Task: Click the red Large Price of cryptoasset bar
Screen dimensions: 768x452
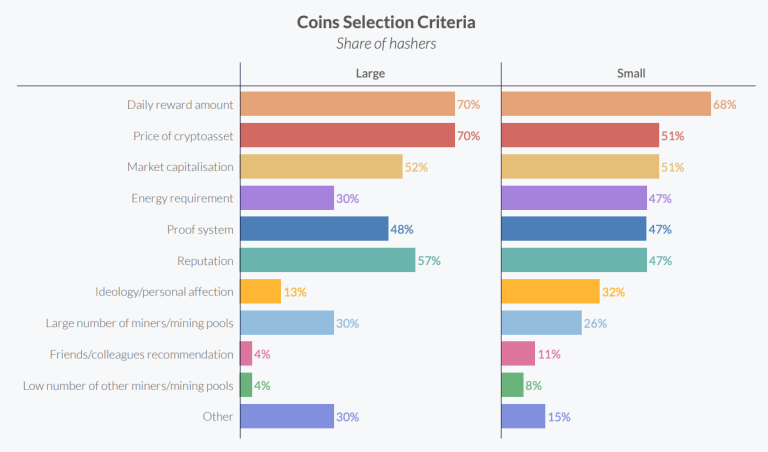Action: click(x=347, y=135)
